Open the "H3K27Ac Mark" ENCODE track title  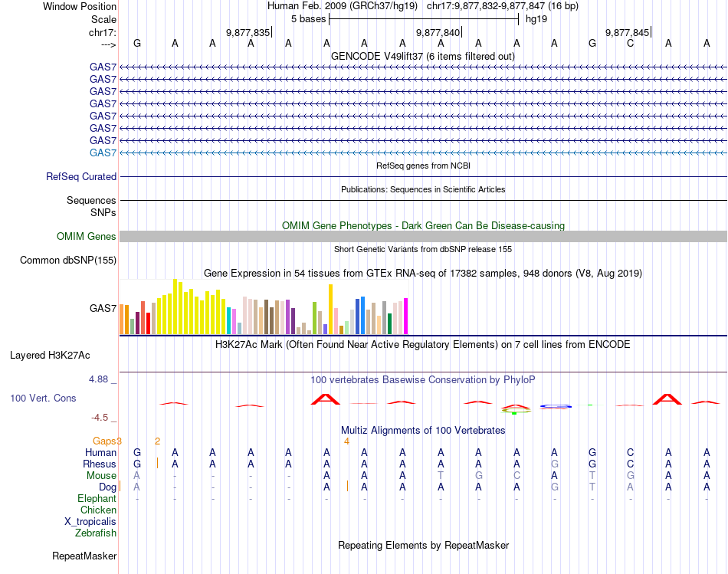point(423,345)
